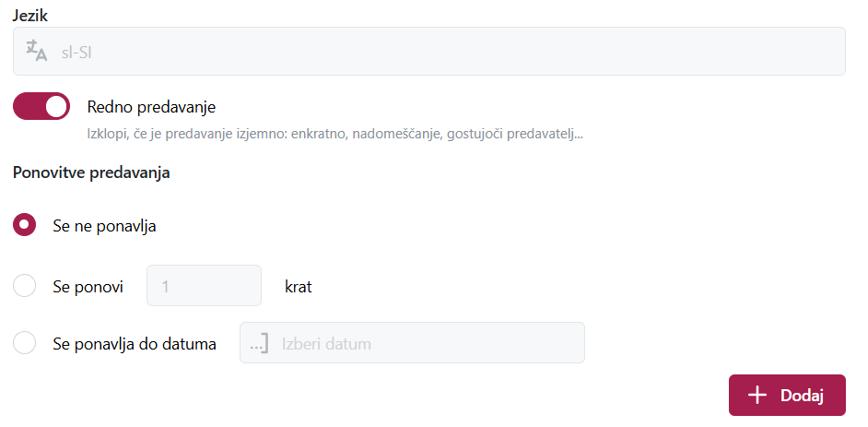Select the Se ne ponavlja radio button
The image size is (868, 427).
24,225
